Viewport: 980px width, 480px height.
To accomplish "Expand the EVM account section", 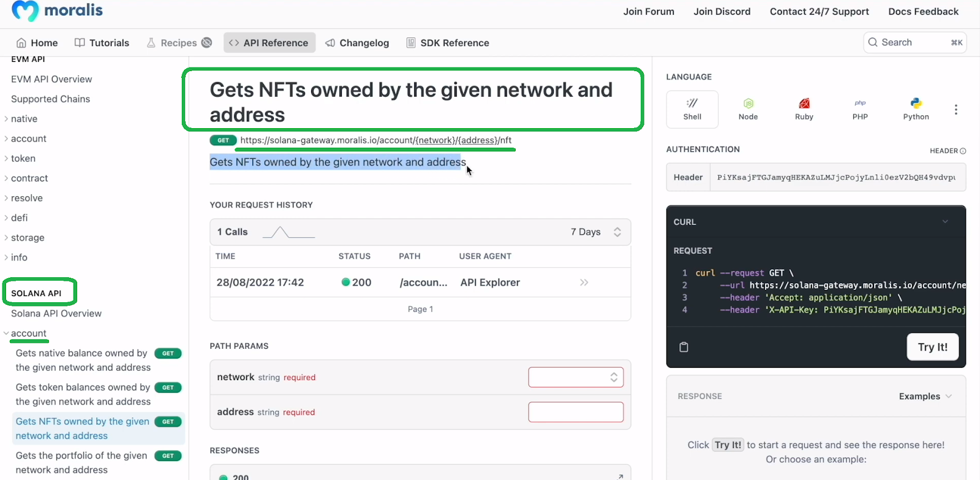I will 26,139.
